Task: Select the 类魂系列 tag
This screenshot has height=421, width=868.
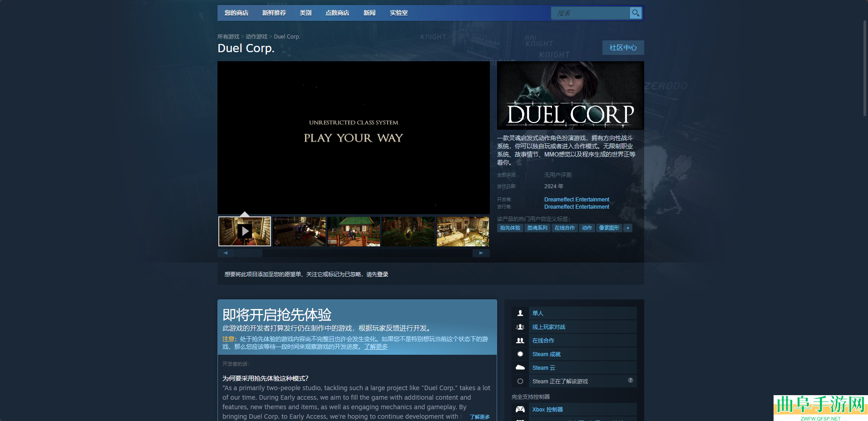Action: pos(538,228)
